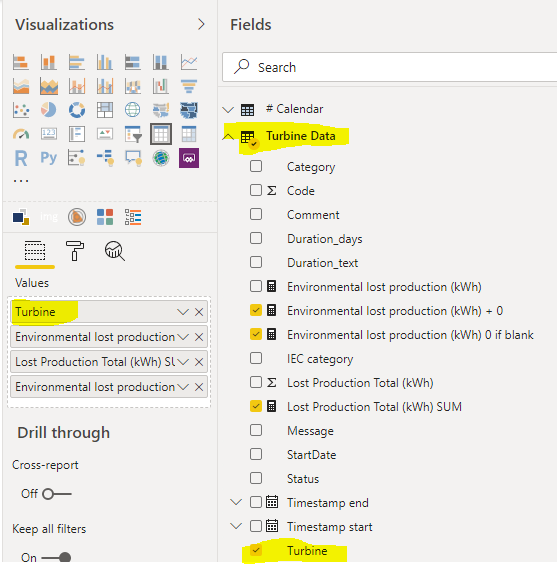Select the matrix visual
Screen dimensions: 557x564
tap(189, 134)
